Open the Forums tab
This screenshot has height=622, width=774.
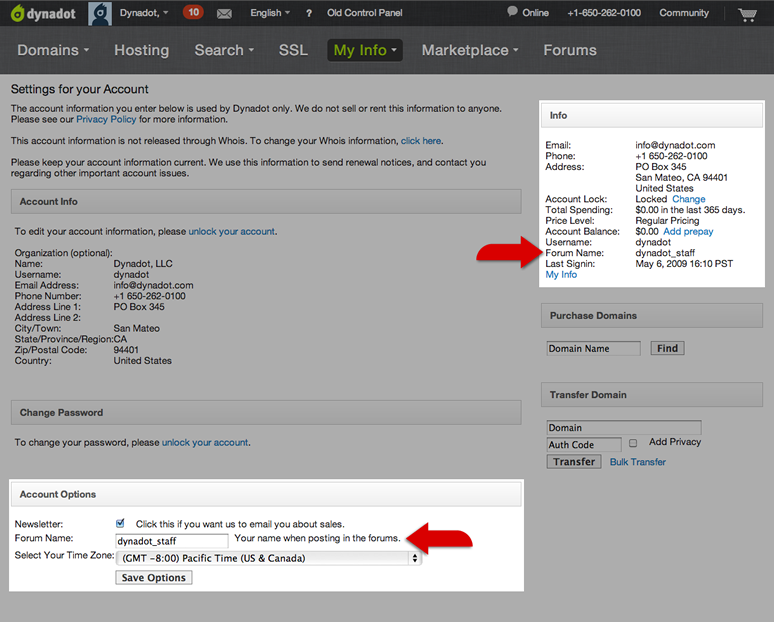(570, 50)
